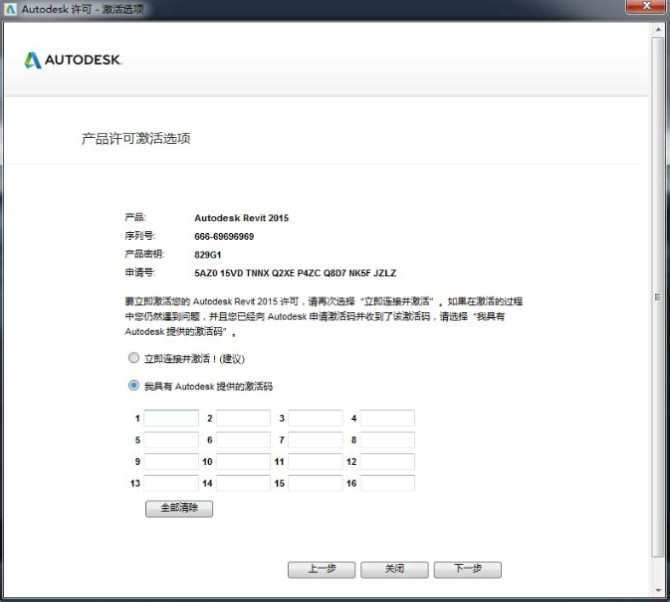The image size is (670, 602).
Task: Click activation code field 7
Action: point(315,440)
